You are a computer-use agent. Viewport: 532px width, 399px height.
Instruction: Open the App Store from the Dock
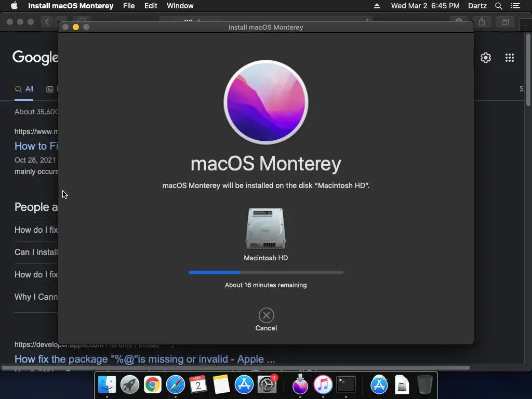point(244,385)
